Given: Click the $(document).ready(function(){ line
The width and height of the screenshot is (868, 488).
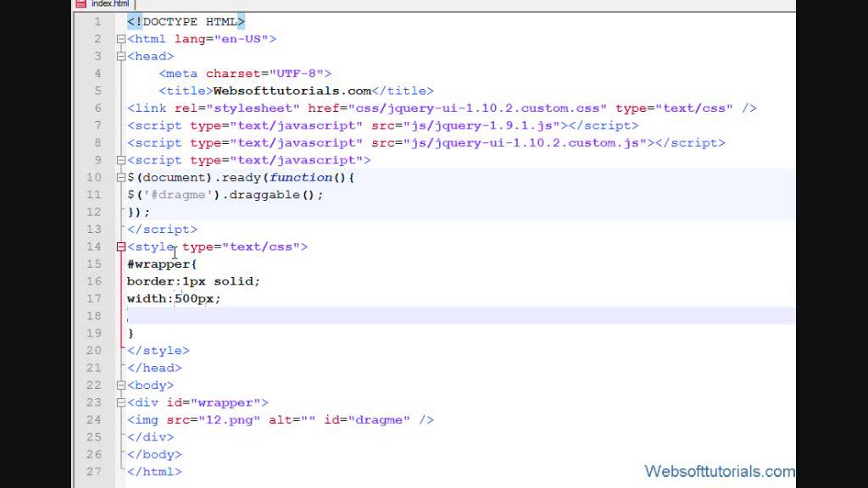Looking at the screenshot, I should pyautogui.click(x=241, y=178).
